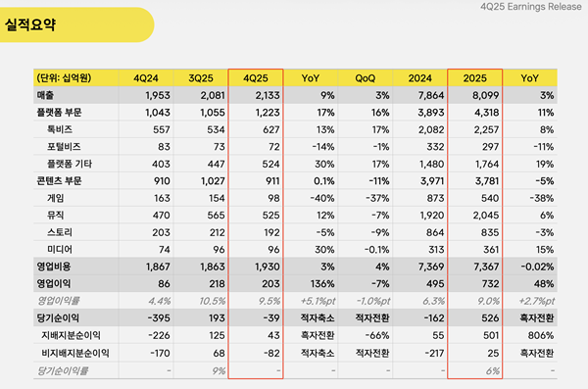The image size is (588, 389).
Task: Select 플랫폼 기타 2025 value 1,764
Action: tap(487, 164)
